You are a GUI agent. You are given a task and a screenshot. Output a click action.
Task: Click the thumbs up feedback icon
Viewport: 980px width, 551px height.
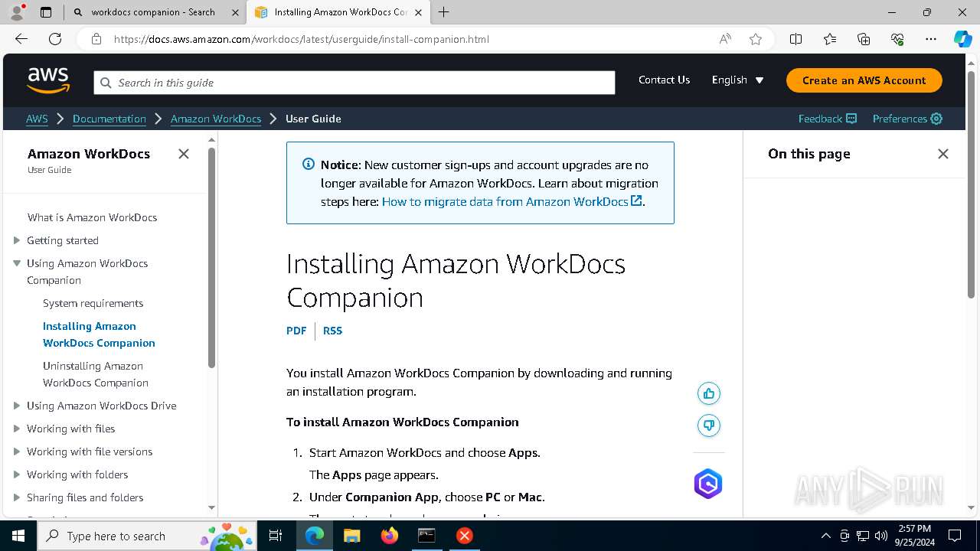[x=709, y=393]
